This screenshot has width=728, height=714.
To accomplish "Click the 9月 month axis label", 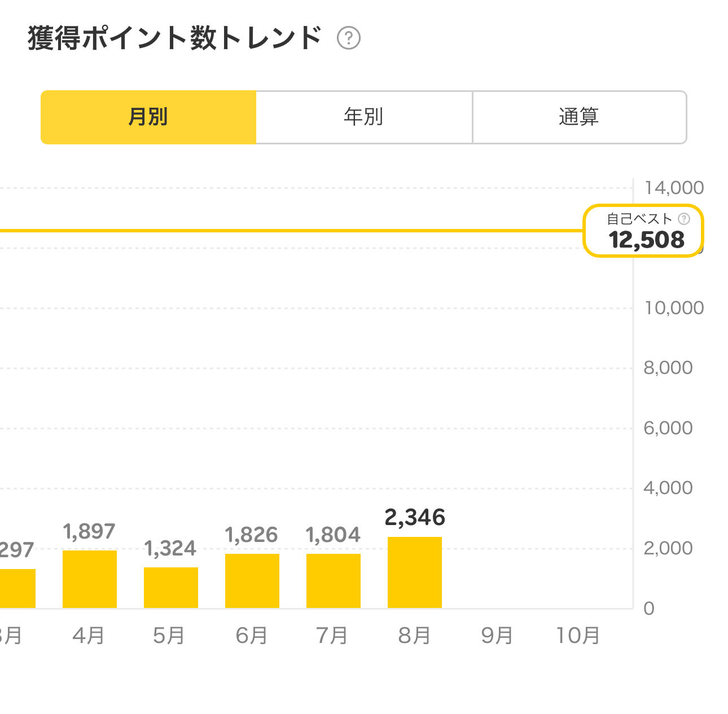I will click(497, 636).
